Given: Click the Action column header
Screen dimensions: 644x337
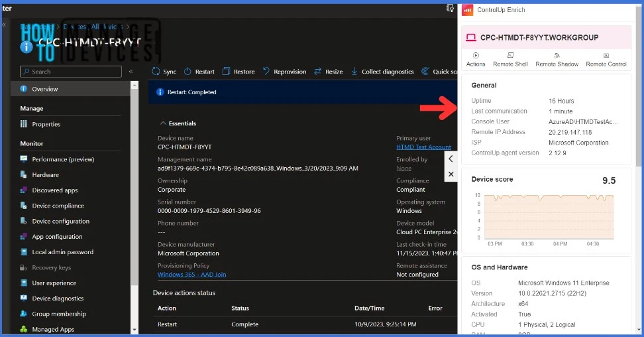Looking at the screenshot, I should coord(167,308).
